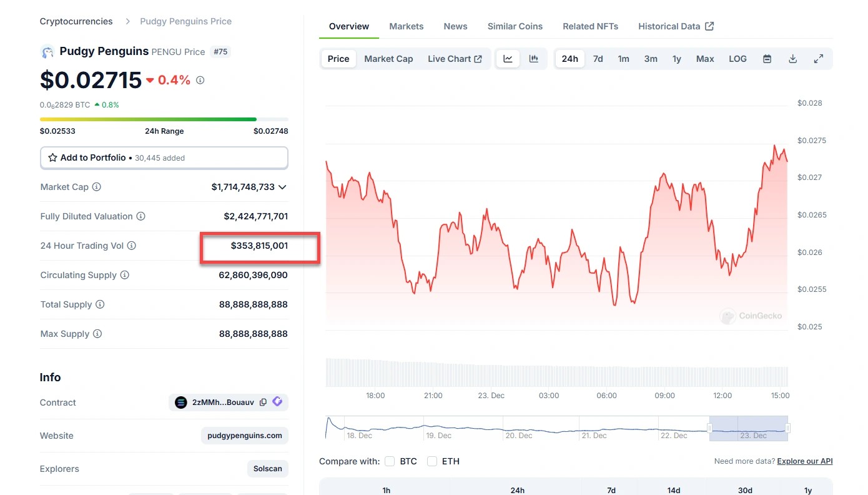Toggle the LOG scale option
This screenshot has width=868, height=495.
pyautogui.click(x=737, y=59)
